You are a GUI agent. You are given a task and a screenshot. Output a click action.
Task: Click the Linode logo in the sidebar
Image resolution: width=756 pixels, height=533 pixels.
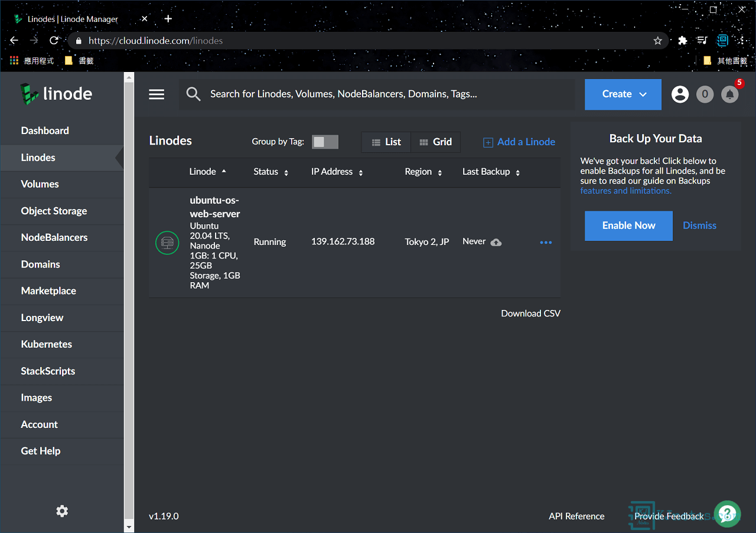(56, 94)
